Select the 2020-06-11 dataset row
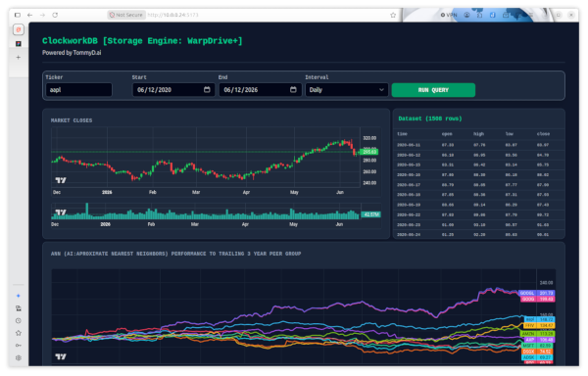The image size is (588, 376). (479, 145)
